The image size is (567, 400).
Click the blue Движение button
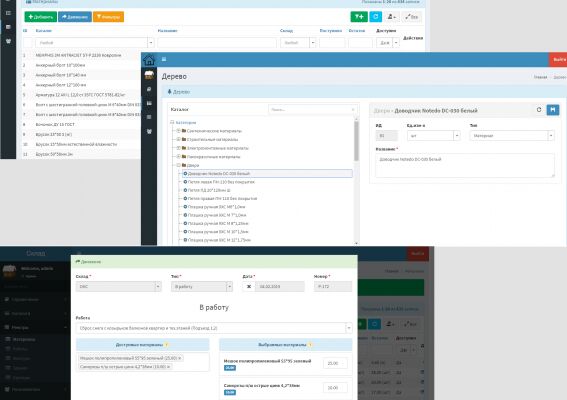coord(75,17)
